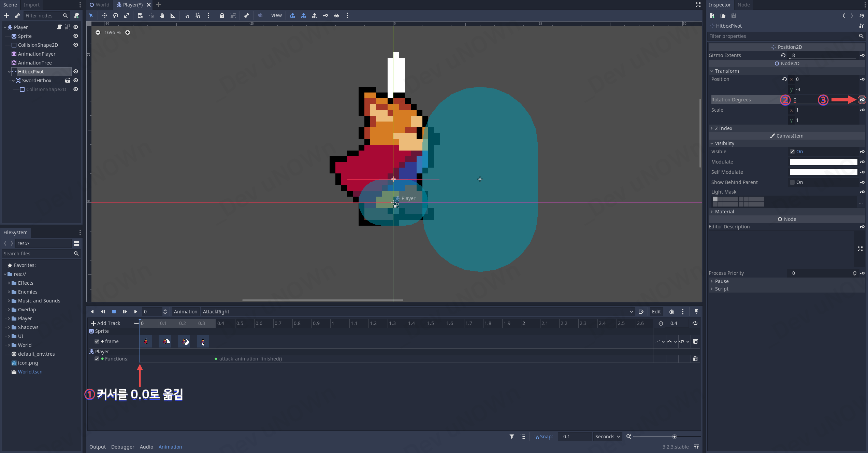Click Rotation Degrees keyframe key icon
Screen dimensions: 868x453
coord(862,100)
